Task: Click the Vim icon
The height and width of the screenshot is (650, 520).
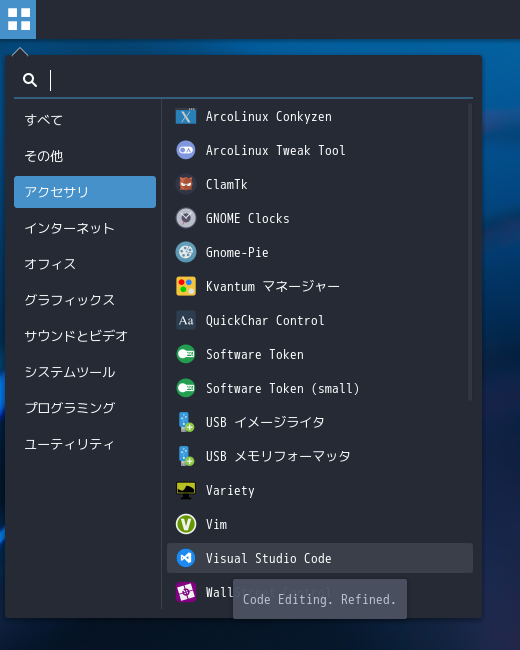Action: point(186,524)
